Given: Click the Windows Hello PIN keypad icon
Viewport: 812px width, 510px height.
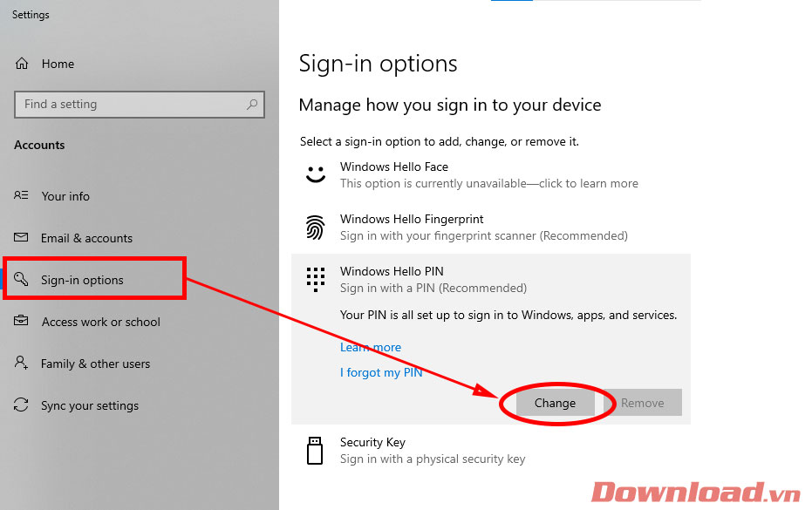Looking at the screenshot, I should [x=315, y=279].
